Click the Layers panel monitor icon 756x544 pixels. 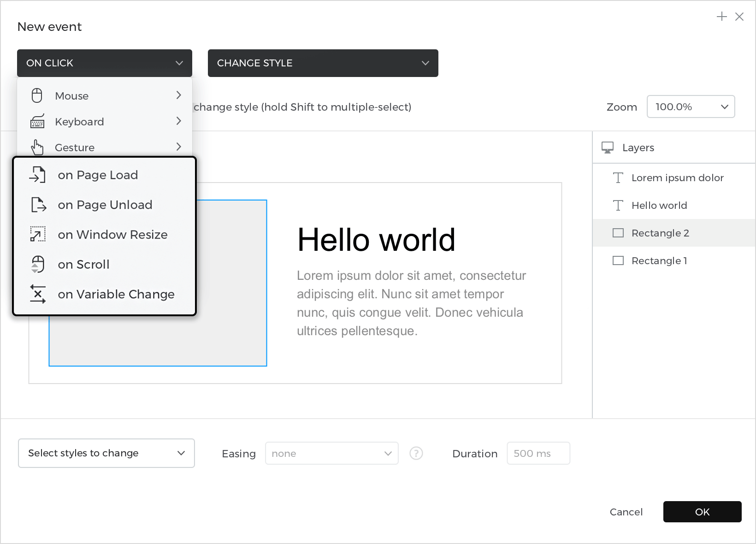pos(608,148)
